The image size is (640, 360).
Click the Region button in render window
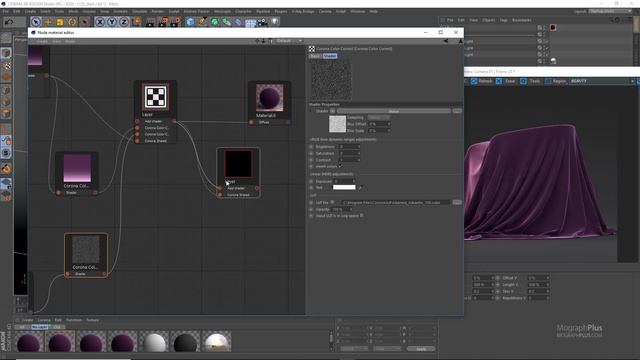click(x=556, y=81)
